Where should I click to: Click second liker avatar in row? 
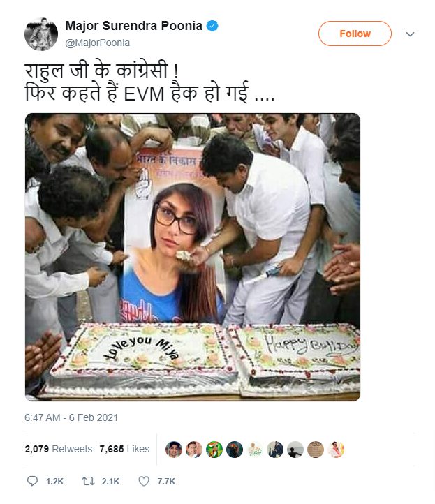[194, 449]
